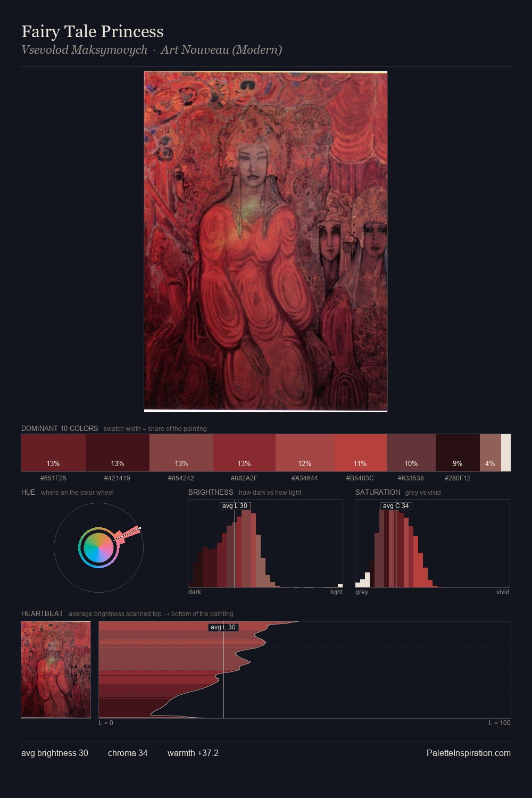Click the 'SATURATION' section heading
Screen dimensions: 532x798
(378, 492)
